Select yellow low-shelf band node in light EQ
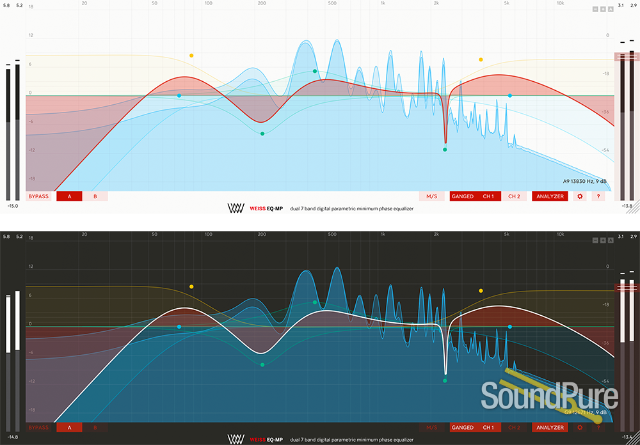Screen dimensions: 640x445 (x=191, y=55)
